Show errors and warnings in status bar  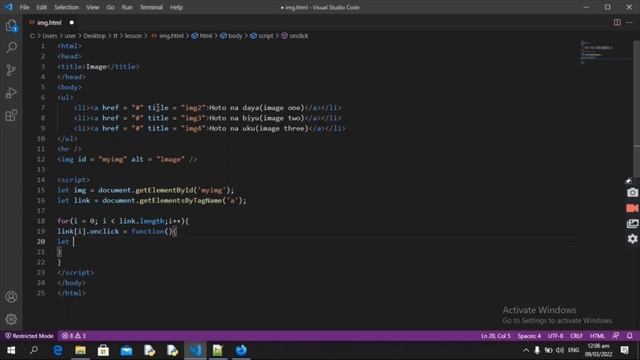pyautogui.click(x=74, y=336)
